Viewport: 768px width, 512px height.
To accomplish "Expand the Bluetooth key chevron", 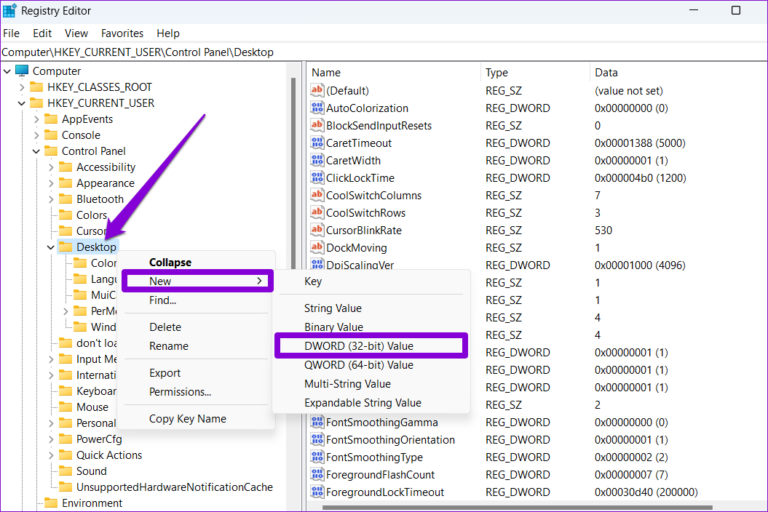I will [x=51, y=199].
